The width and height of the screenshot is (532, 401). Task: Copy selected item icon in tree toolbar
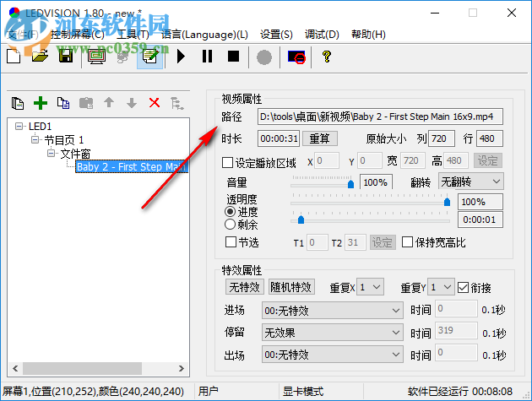point(63,103)
